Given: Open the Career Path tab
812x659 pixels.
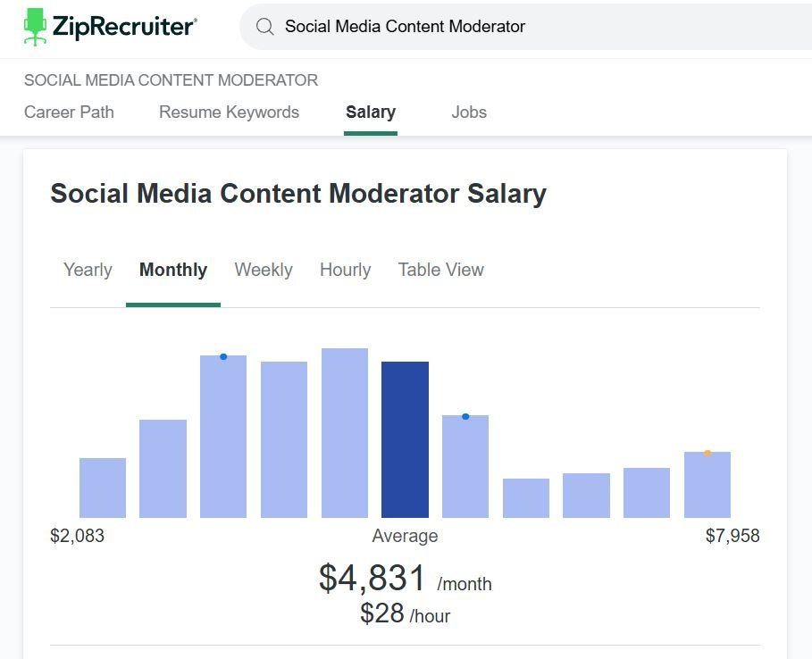Looking at the screenshot, I should 69,113.
